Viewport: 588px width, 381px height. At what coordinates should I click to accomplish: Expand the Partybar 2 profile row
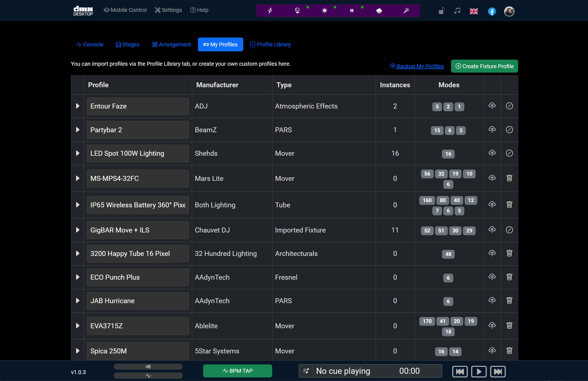point(78,130)
